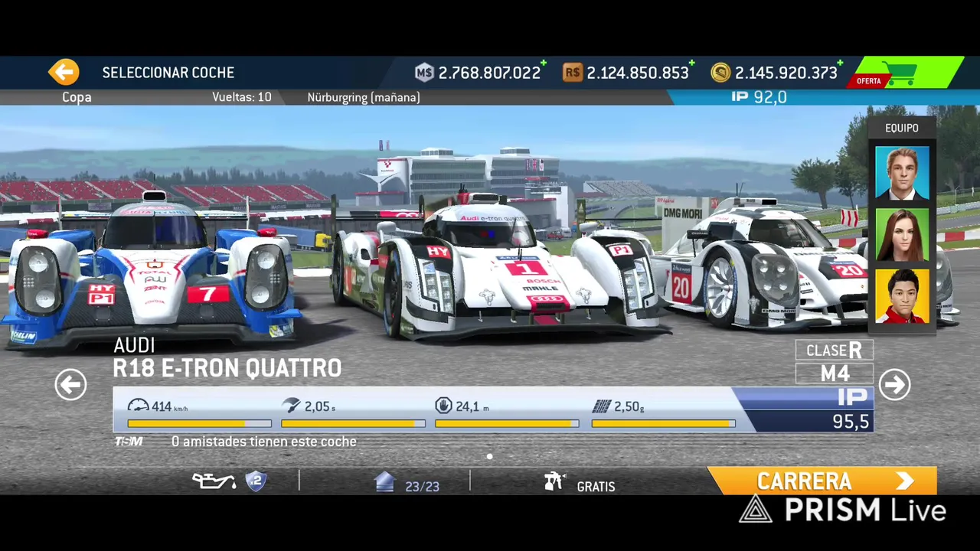
Task: Tap the braking distance hand icon
Action: pyautogui.click(x=443, y=406)
